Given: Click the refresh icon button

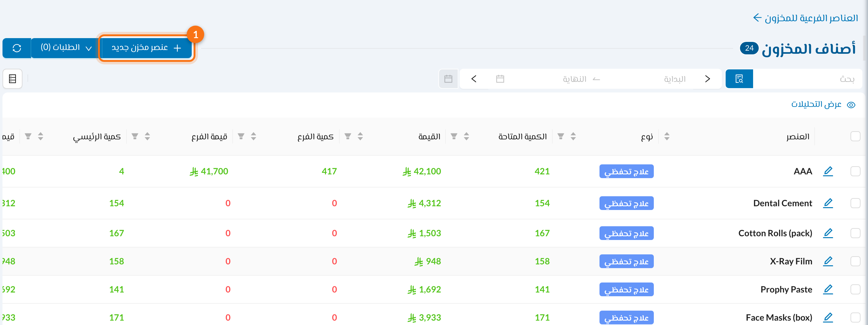Looking at the screenshot, I should pos(17,48).
